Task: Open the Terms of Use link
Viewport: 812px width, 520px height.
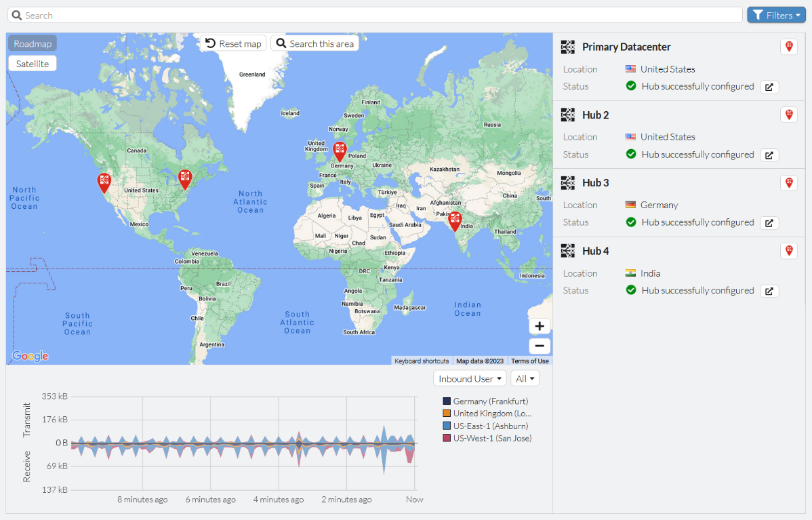Action: (529, 361)
